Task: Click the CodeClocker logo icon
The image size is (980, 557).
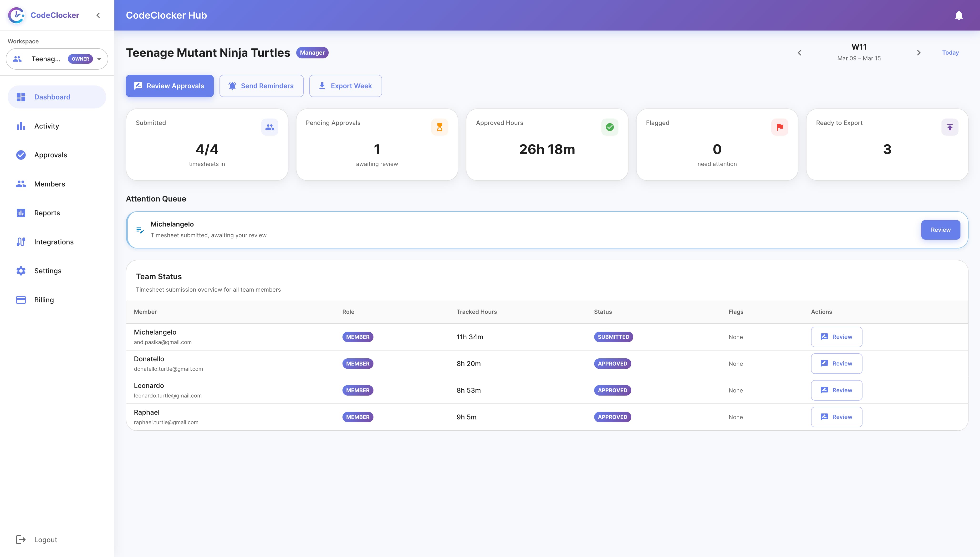Action: coord(16,15)
